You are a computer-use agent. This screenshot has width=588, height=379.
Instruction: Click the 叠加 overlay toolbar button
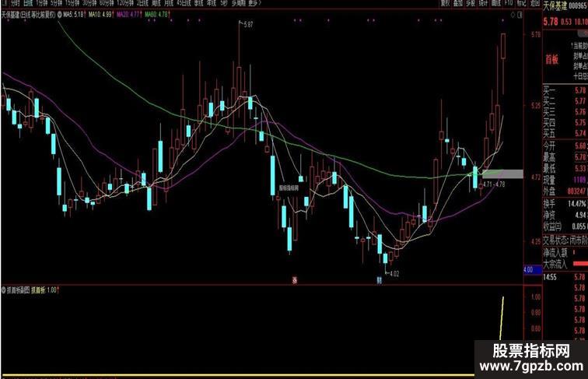click(458, 3)
